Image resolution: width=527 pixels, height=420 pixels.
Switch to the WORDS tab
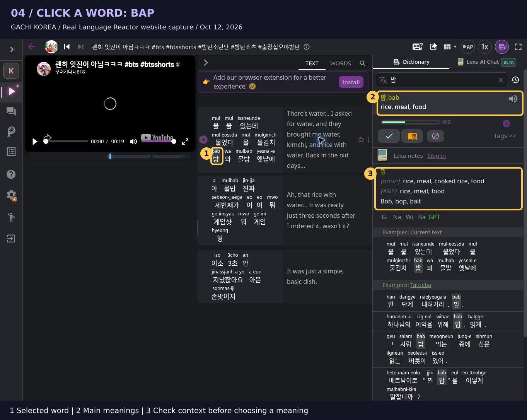341,63
